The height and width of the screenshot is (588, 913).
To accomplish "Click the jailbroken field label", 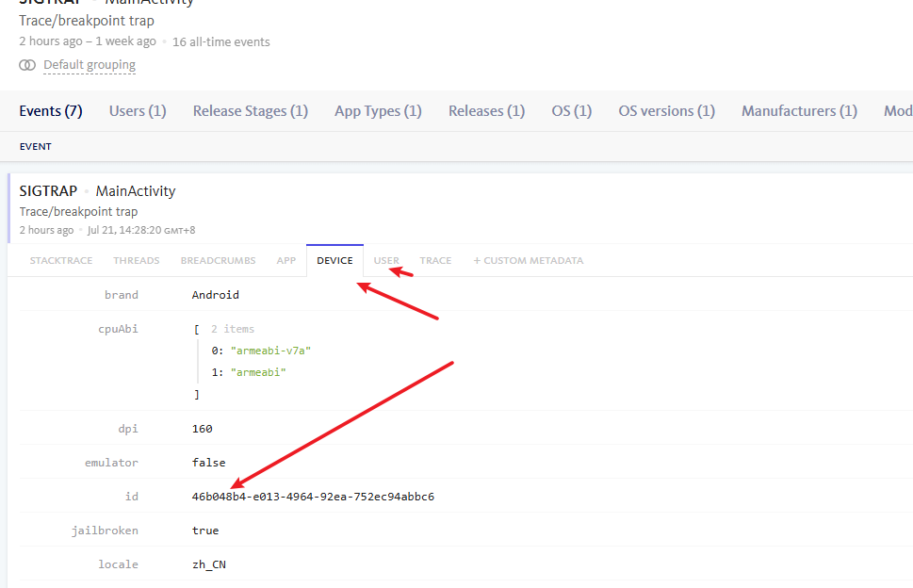I will (x=105, y=531).
